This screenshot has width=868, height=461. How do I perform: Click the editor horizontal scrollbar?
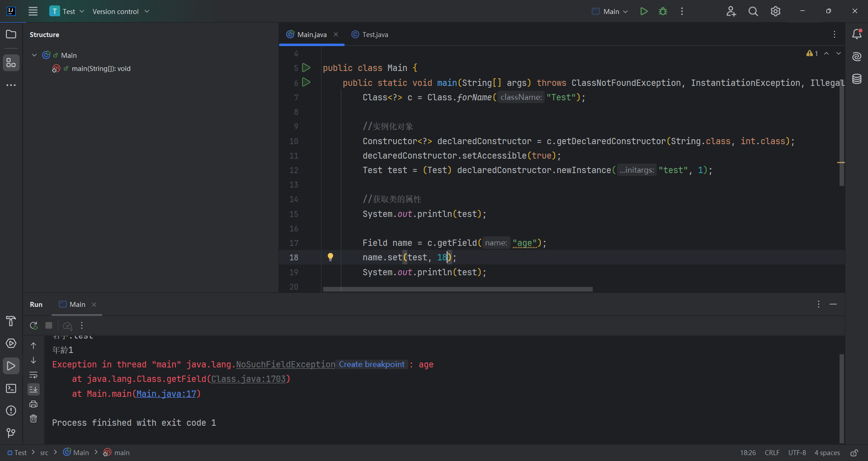tap(458, 289)
